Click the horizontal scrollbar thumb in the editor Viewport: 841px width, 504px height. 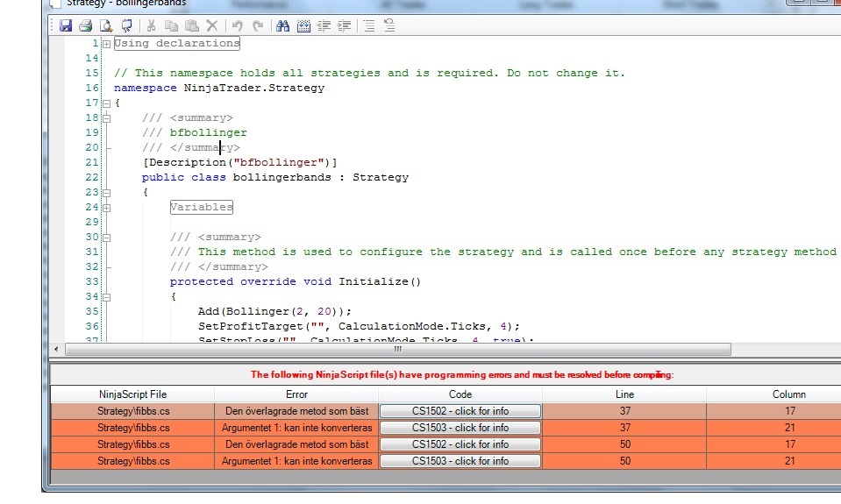398,350
